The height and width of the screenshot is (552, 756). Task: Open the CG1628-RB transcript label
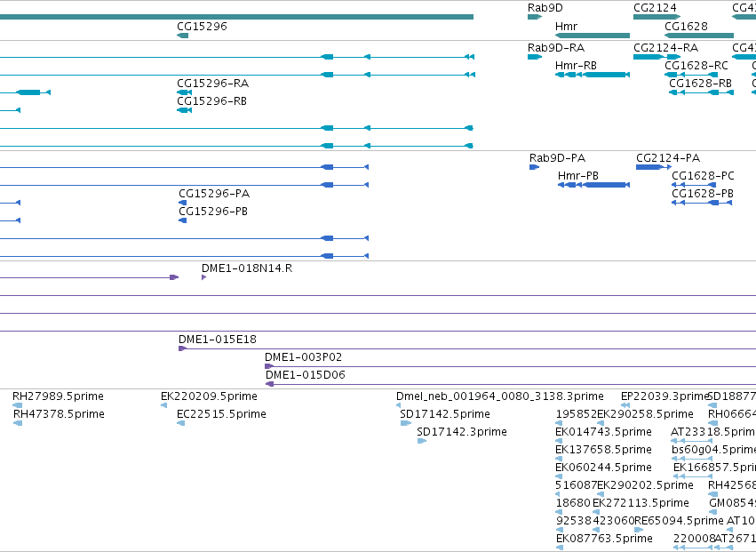[700, 84]
